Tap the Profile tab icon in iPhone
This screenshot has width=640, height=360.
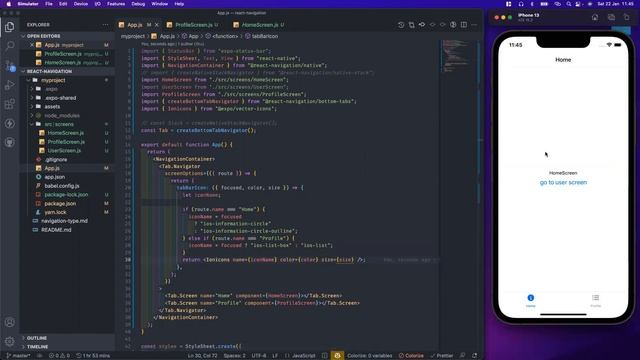coord(596,298)
